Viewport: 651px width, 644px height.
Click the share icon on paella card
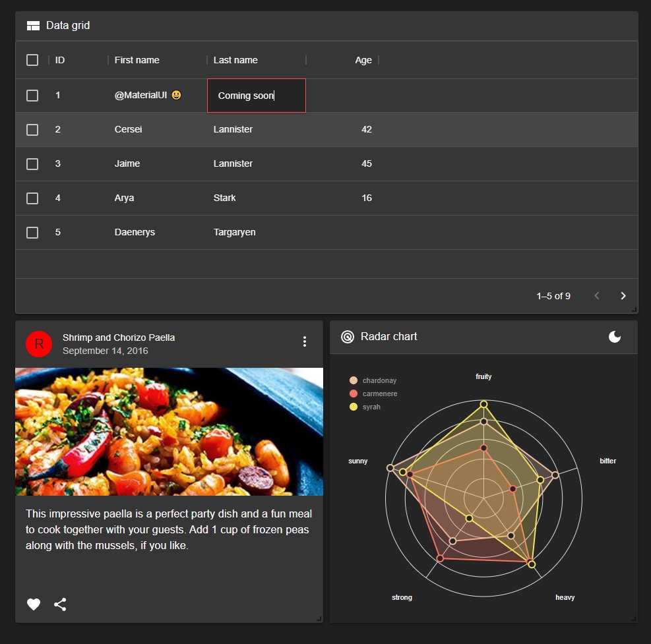(60, 604)
